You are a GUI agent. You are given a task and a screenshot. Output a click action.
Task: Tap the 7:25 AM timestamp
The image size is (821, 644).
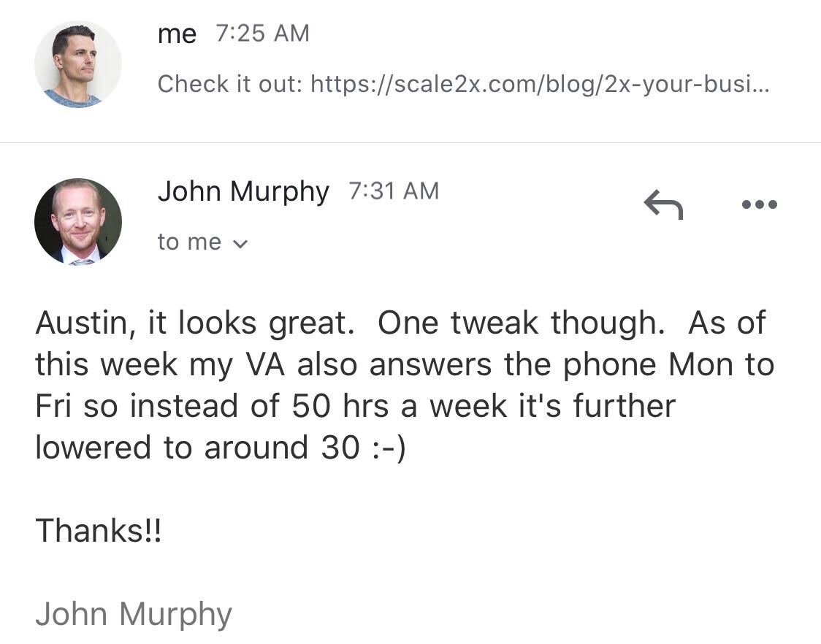point(262,34)
